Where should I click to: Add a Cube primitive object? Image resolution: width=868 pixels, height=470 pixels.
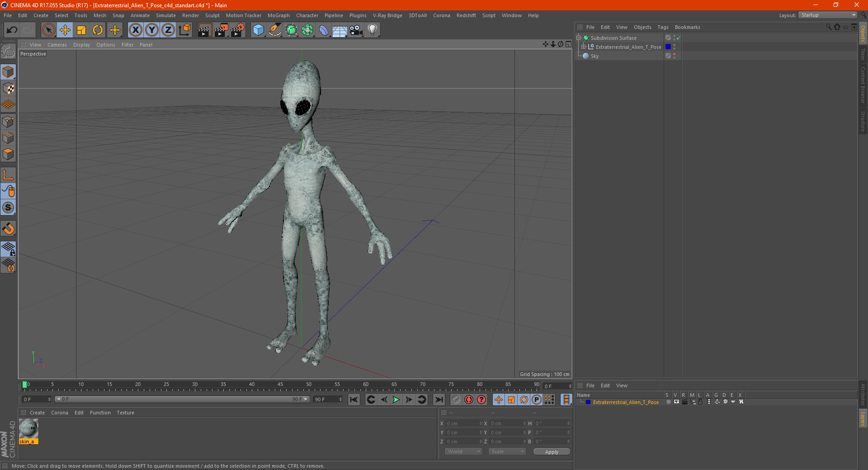(258, 30)
